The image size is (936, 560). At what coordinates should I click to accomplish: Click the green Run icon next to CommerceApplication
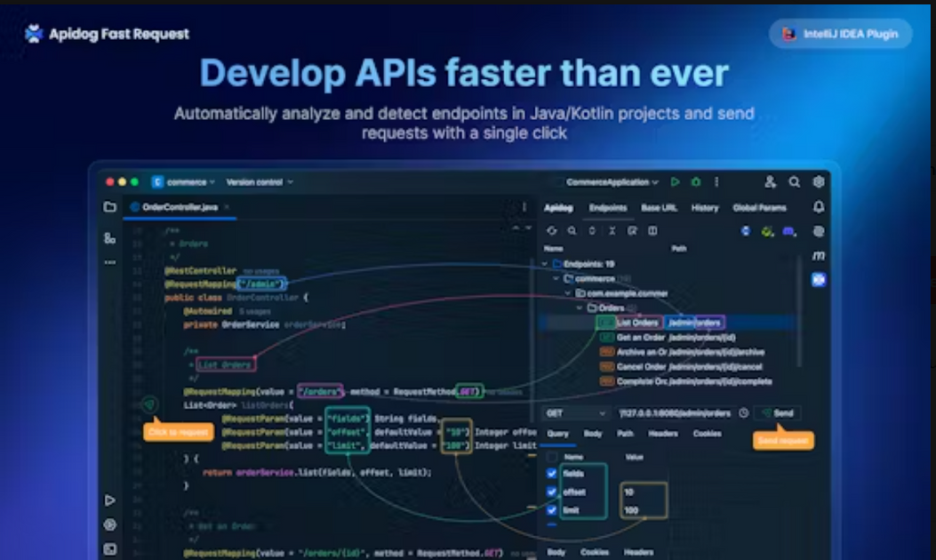[676, 181]
